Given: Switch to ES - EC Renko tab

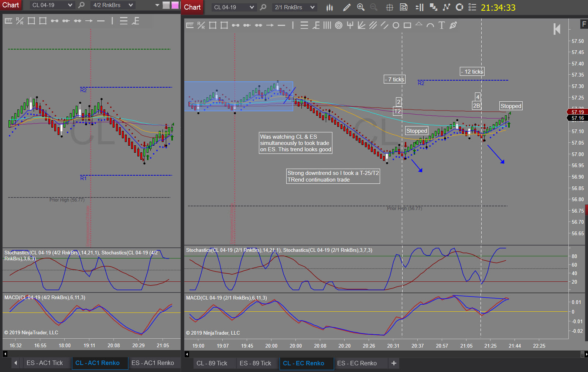Looking at the screenshot, I should point(357,363).
